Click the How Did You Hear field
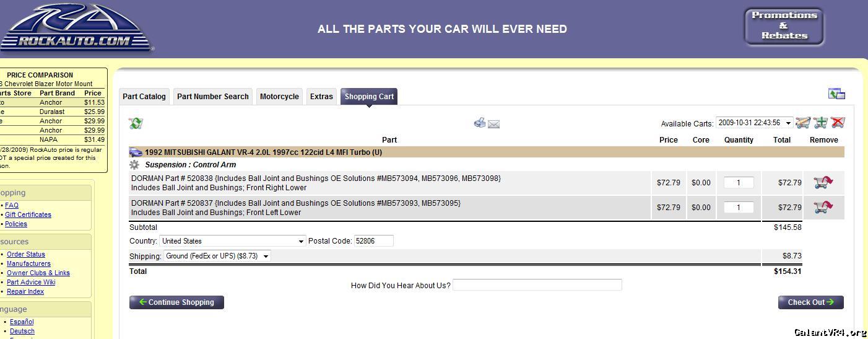The width and height of the screenshot is (868, 339). [537, 285]
